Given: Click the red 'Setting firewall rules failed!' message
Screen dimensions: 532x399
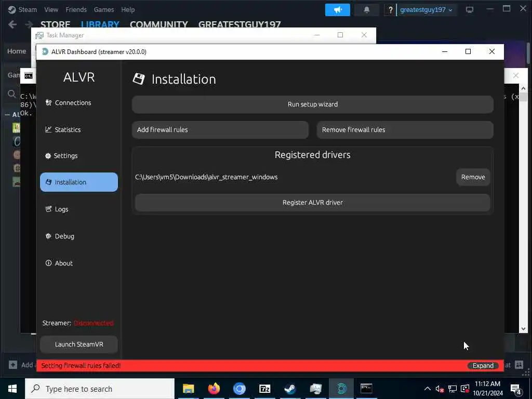Looking at the screenshot, I should point(81,365).
